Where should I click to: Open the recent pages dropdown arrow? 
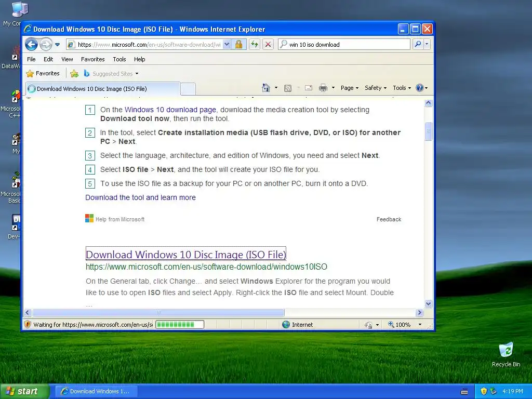coord(57,45)
